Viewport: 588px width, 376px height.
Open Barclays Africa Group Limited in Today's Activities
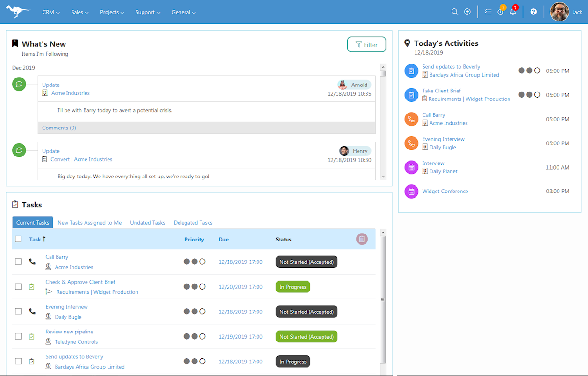464,75
